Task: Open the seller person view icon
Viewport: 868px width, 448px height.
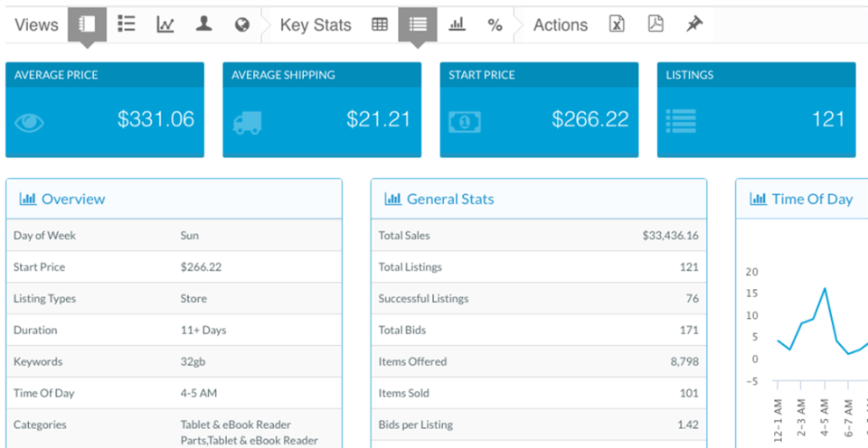Action: (x=203, y=23)
